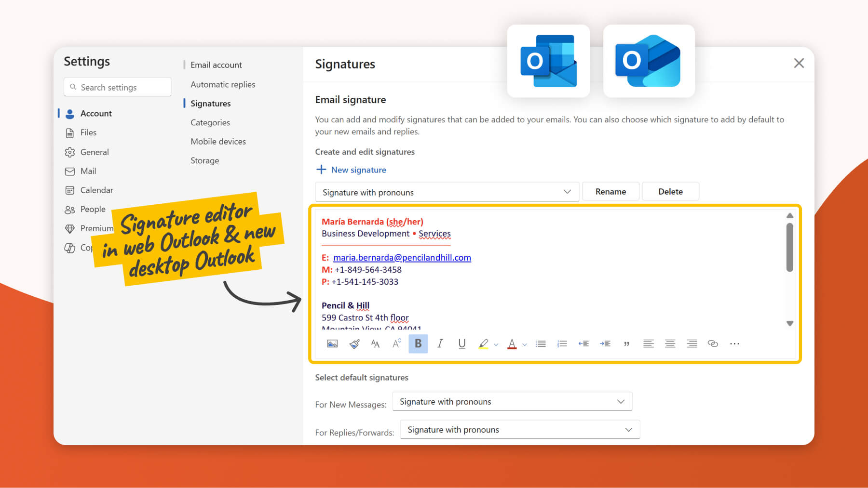The width and height of the screenshot is (868, 488).
Task: Select the Signatures tab
Action: click(x=210, y=104)
